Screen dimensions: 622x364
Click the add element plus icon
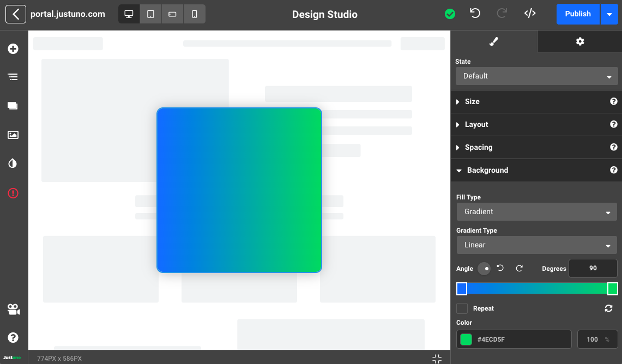(13, 49)
